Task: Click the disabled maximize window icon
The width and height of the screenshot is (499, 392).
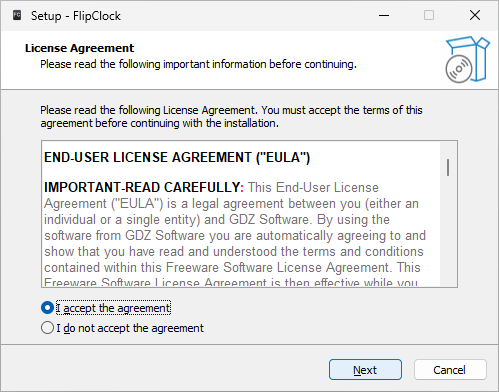Action: coord(429,15)
